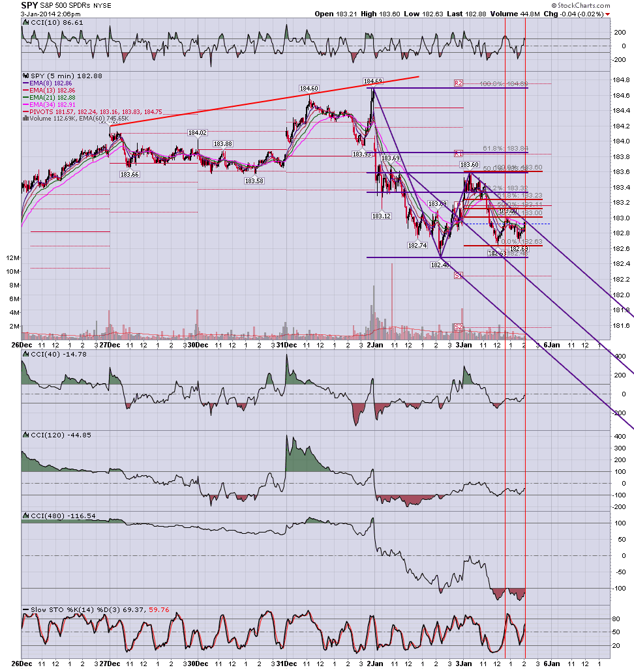Click the S1 pivot level marker
This screenshot has width=634, height=672.
(459, 276)
